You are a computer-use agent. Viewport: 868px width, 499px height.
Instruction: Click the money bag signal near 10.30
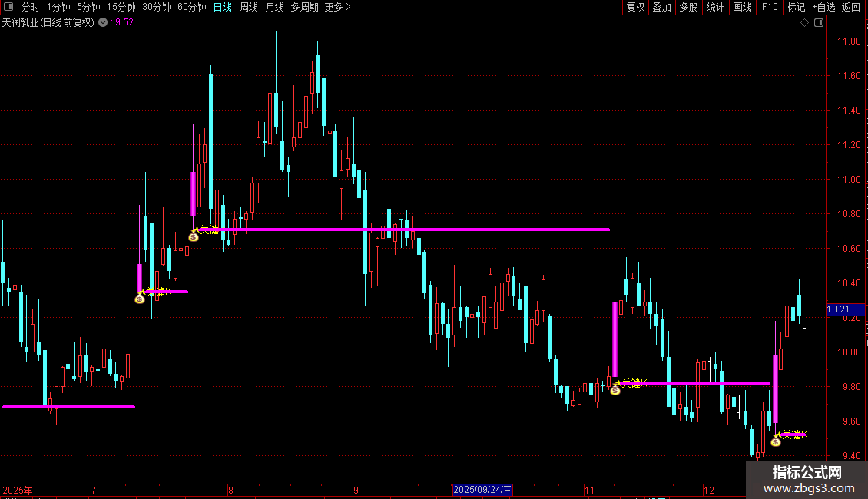(x=140, y=298)
